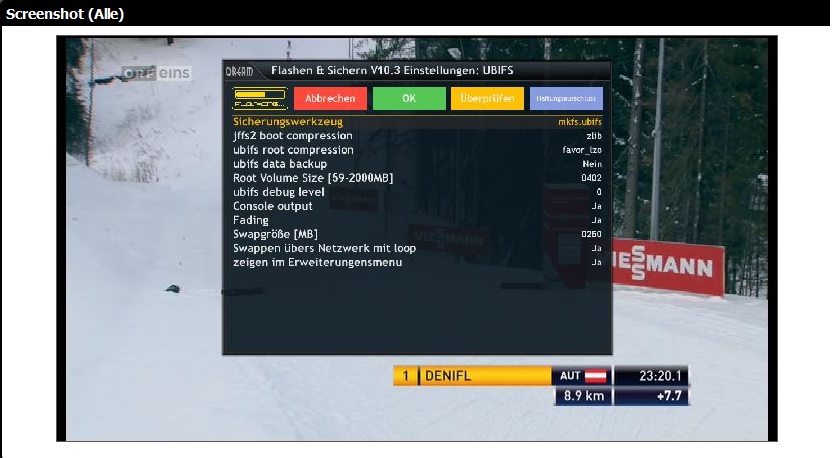Viewport: 836px width, 458px height.
Task: Confirm with the green OK button
Action: coord(409,98)
